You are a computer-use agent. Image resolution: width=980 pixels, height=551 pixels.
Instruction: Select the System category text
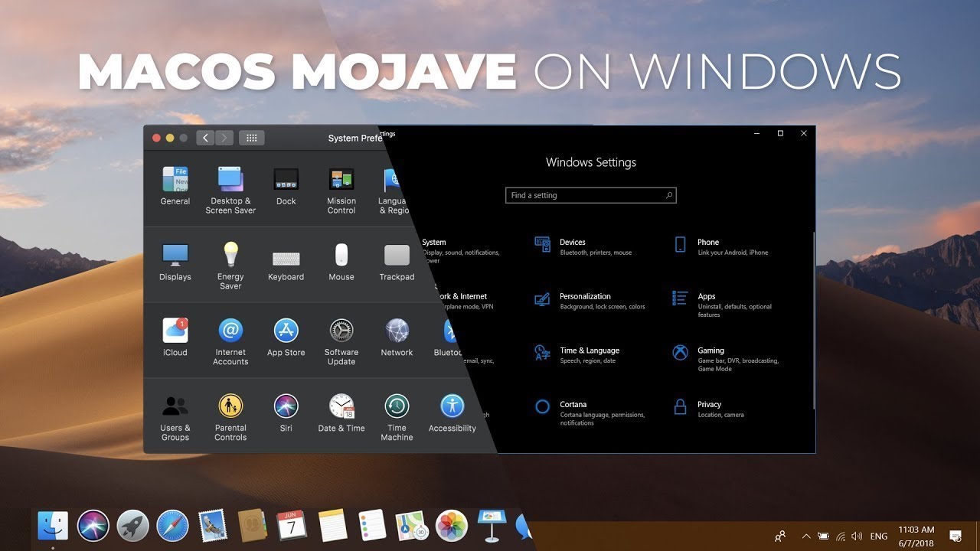click(433, 242)
